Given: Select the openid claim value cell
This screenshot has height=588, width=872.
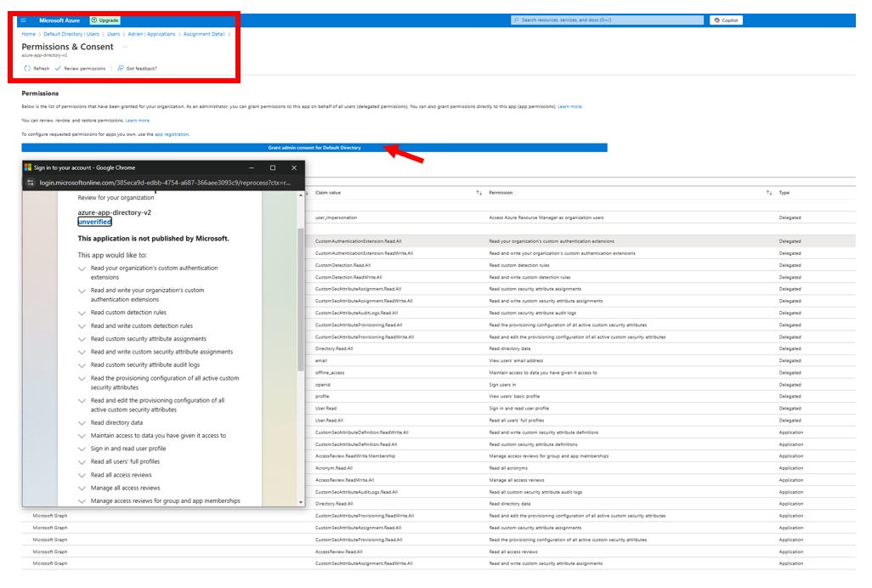Looking at the screenshot, I should [x=323, y=385].
